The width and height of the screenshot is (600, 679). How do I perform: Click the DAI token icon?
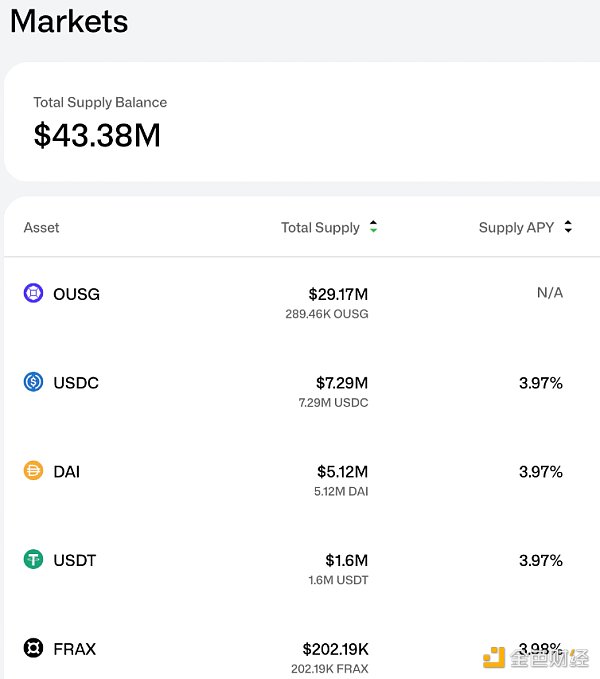[33, 471]
